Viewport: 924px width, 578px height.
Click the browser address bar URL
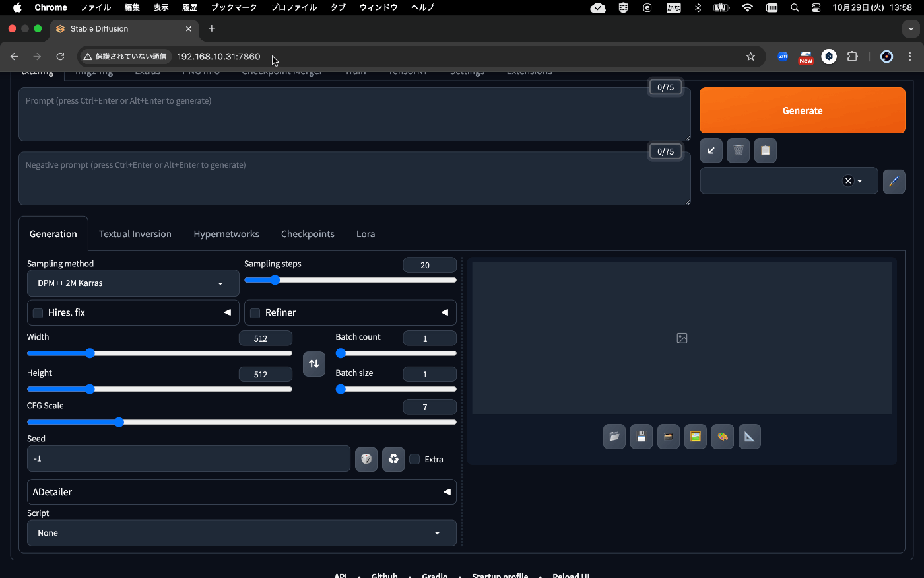218,57
